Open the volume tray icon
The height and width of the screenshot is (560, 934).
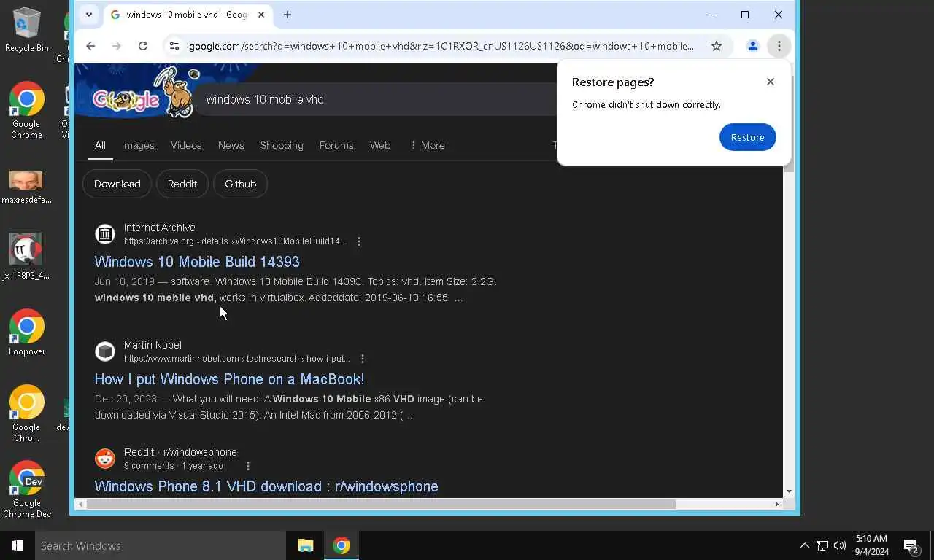[x=840, y=545]
